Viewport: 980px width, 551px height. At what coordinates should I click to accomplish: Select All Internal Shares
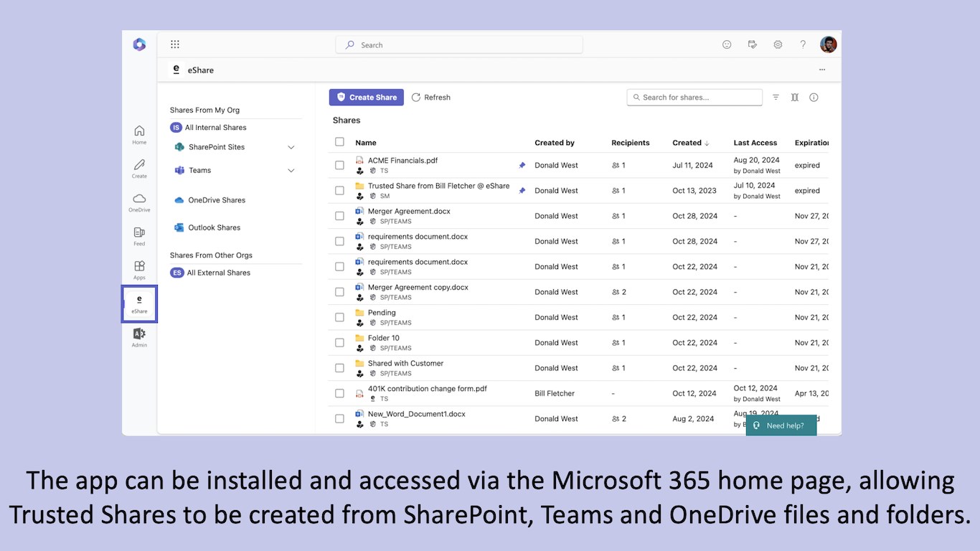208,127
